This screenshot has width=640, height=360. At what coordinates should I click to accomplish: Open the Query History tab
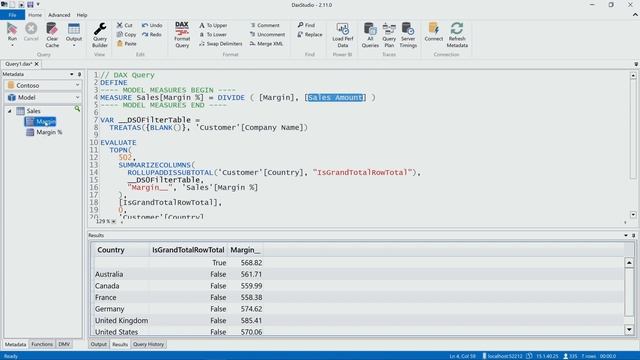click(148, 344)
